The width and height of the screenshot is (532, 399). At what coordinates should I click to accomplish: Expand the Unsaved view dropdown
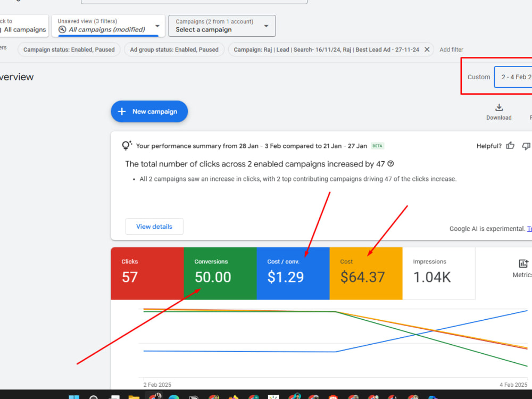point(108,26)
